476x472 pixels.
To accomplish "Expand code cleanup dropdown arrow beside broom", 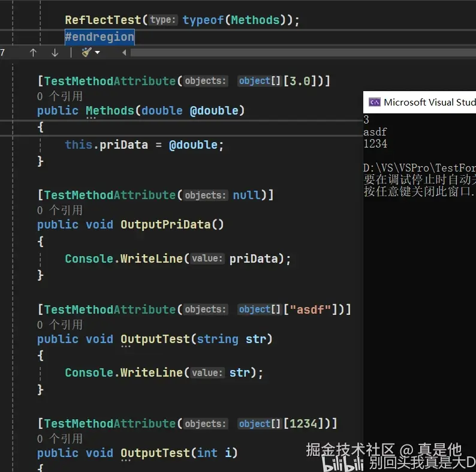I will pos(98,53).
